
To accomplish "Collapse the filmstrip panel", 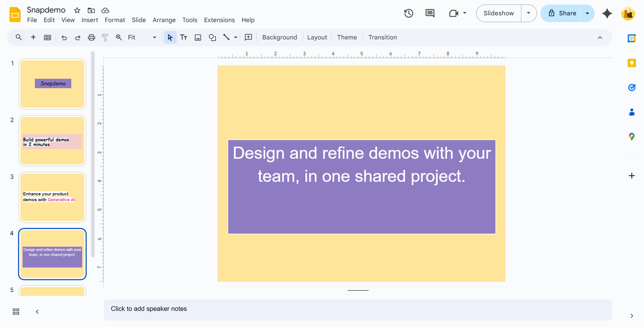I will [37, 312].
